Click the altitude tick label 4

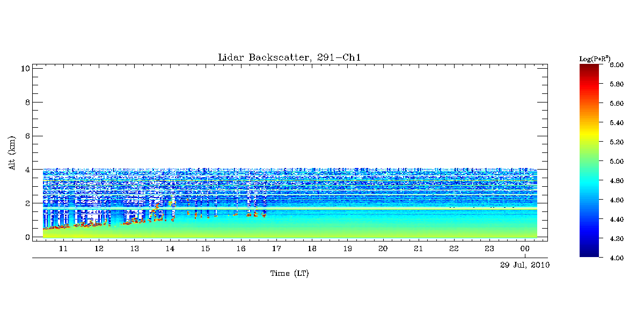point(26,170)
